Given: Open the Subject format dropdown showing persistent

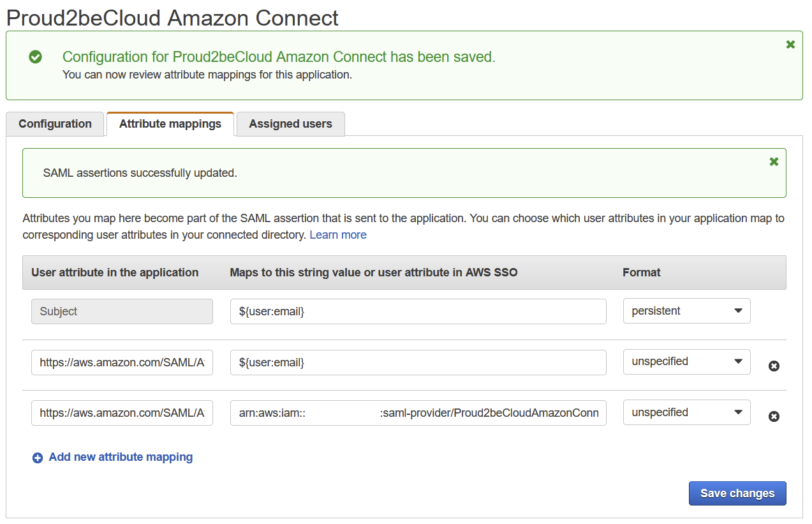Looking at the screenshot, I should pyautogui.click(x=686, y=311).
